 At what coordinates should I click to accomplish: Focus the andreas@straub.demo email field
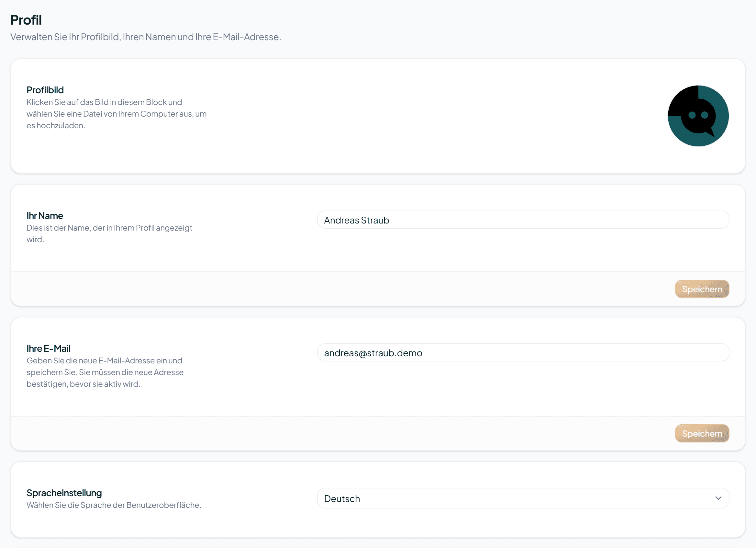[523, 353]
